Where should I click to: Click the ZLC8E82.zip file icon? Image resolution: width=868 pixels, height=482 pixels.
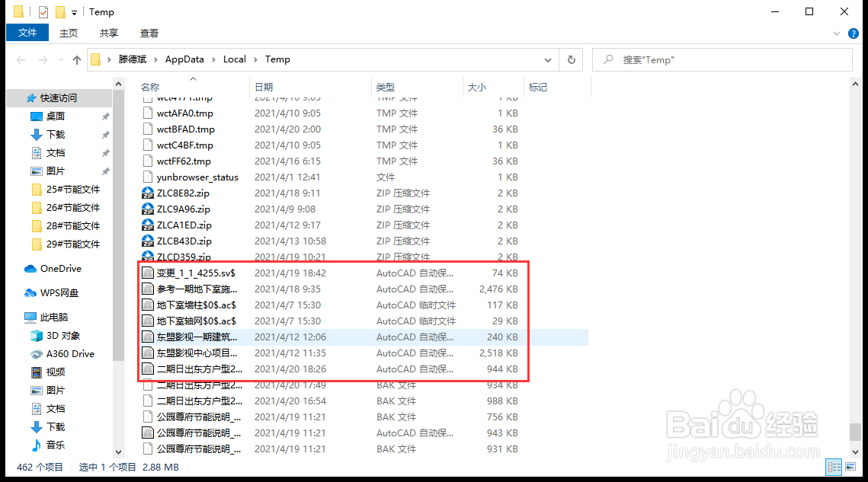click(x=148, y=193)
